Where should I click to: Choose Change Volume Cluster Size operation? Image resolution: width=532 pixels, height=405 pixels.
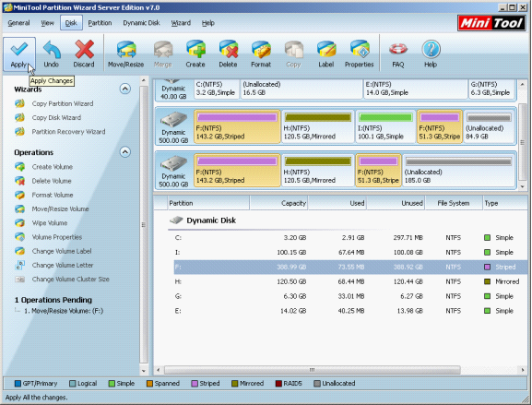pyautogui.click(x=62, y=279)
